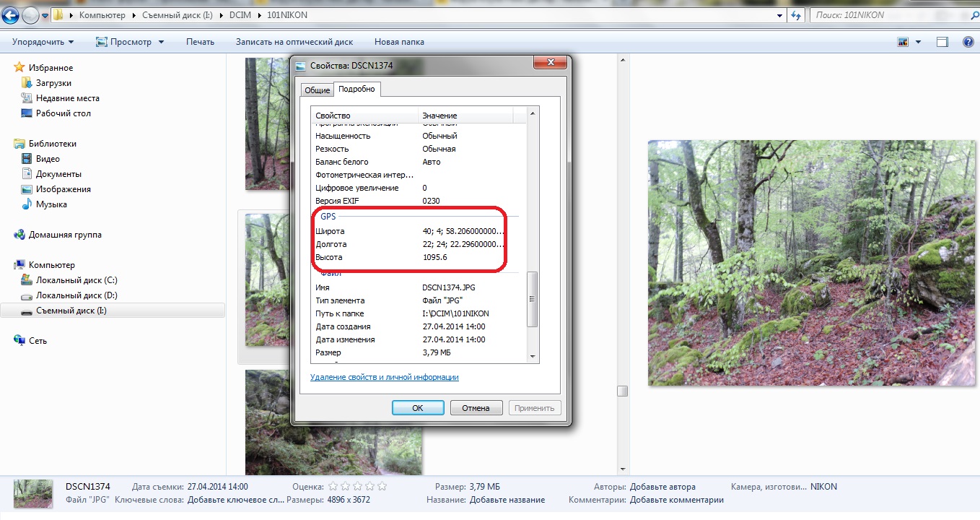The height and width of the screenshot is (520, 980).
Task: Open the Музыка library
Action: click(x=51, y=204)
